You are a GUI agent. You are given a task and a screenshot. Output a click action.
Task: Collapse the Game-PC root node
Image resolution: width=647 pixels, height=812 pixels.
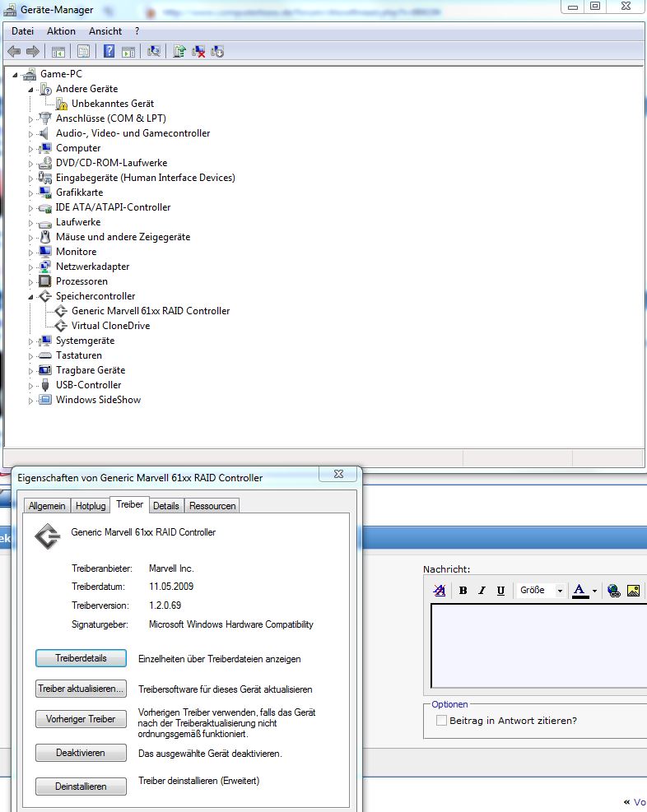[x=15, y=75]
